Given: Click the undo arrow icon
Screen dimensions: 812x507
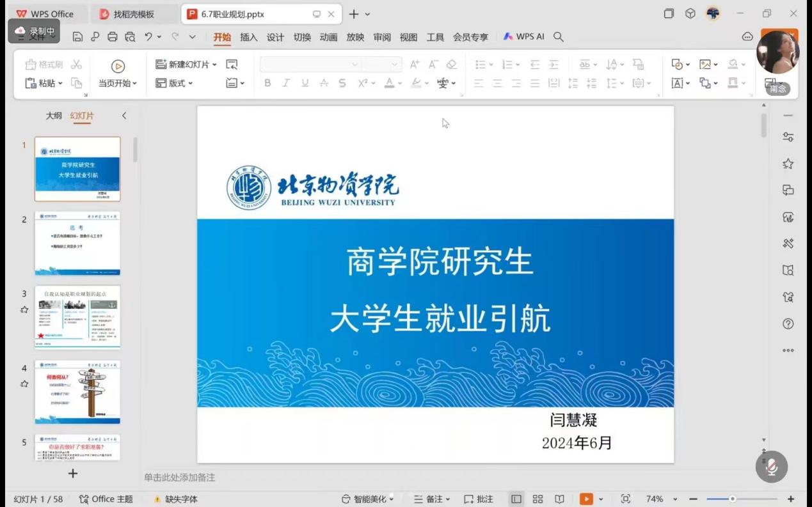Looking at the screenshot, I should tap(148, 37).
